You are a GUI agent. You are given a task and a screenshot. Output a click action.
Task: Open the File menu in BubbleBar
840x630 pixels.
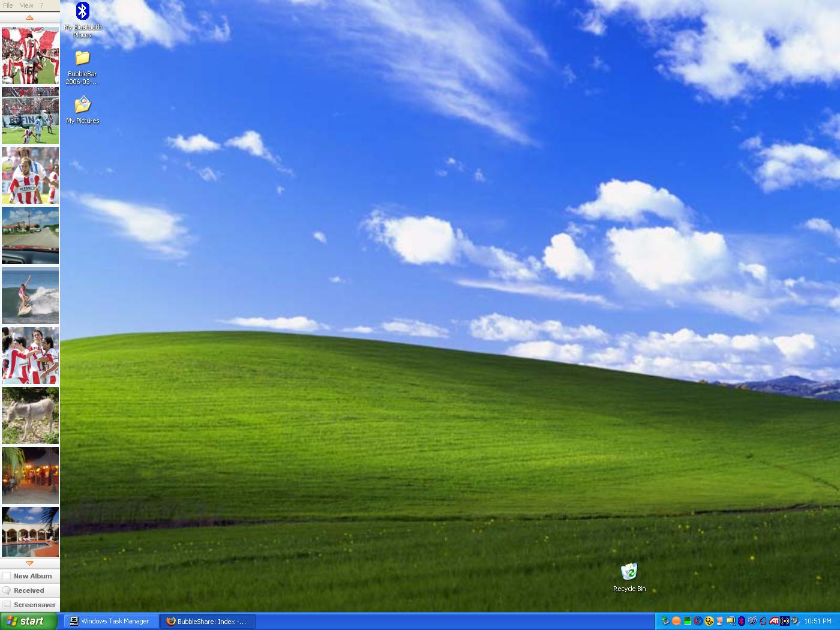tap(8, 5)
